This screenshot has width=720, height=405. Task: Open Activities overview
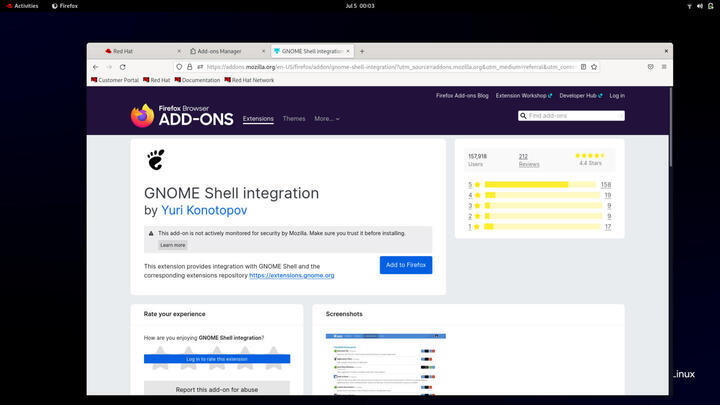point(22,6)
